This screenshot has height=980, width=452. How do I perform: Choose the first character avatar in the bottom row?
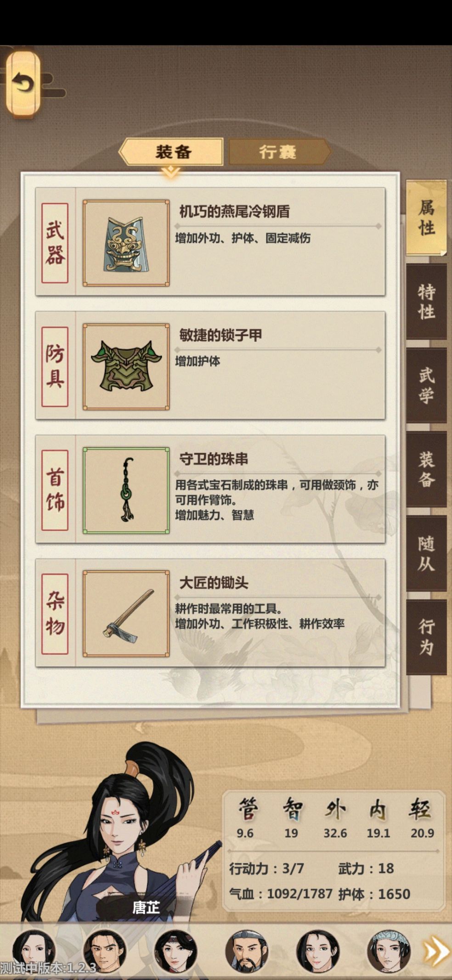click(34, 951)
